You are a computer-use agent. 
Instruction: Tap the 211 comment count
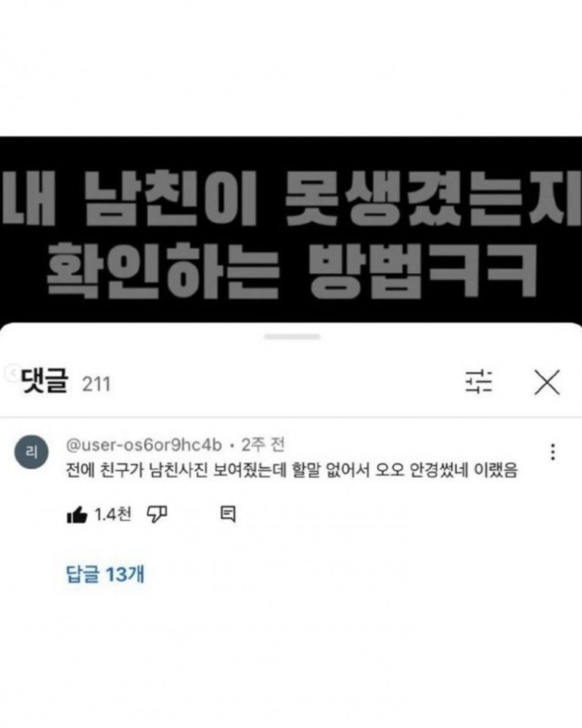tap(97, 385)
